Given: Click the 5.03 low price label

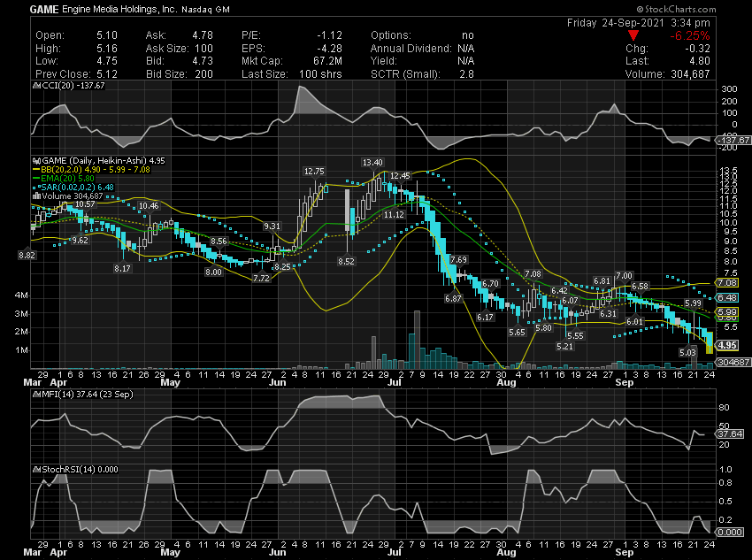Looking at the screenshot, I should point(687,352).
